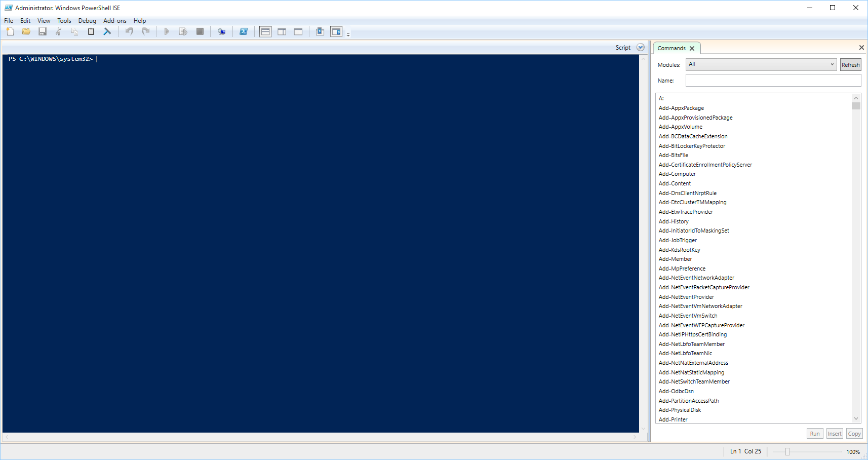Toggle the Show Command Add-on pane

(336, 31)
